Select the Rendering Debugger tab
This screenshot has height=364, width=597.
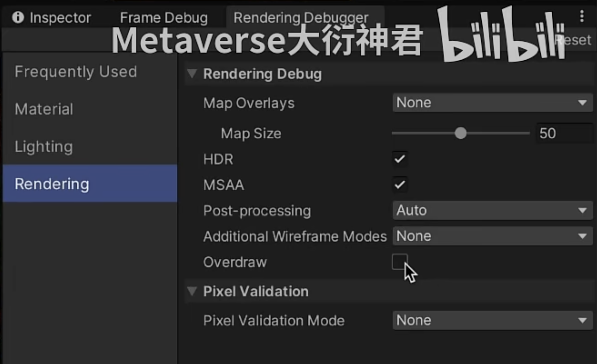[301, 17]
